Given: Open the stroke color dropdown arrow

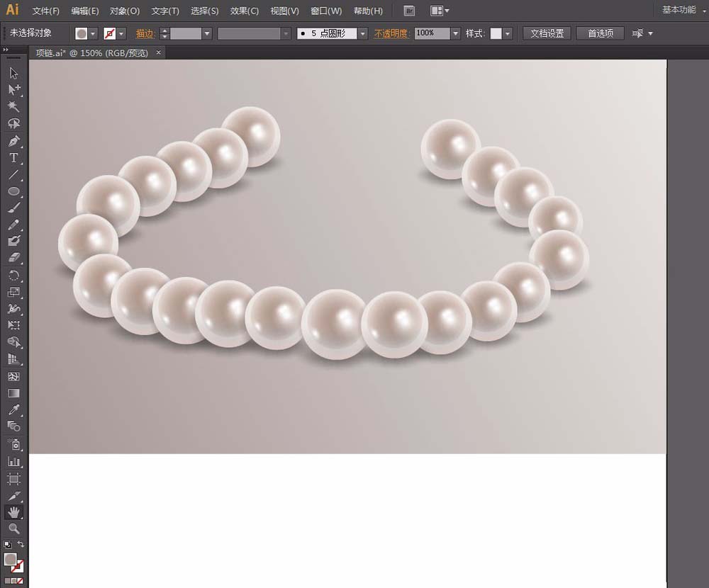Looking at the screenshot, I should click(121, 33).
